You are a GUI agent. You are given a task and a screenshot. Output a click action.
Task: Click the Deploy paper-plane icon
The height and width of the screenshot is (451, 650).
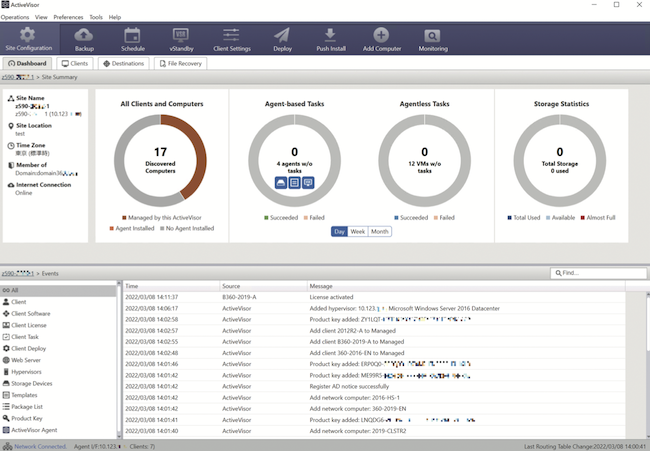point(281,40)
